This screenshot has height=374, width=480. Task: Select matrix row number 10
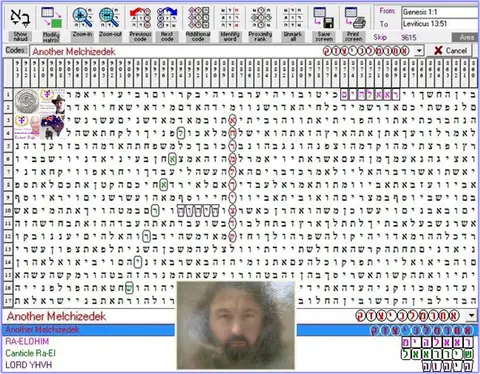pos(8,211)
